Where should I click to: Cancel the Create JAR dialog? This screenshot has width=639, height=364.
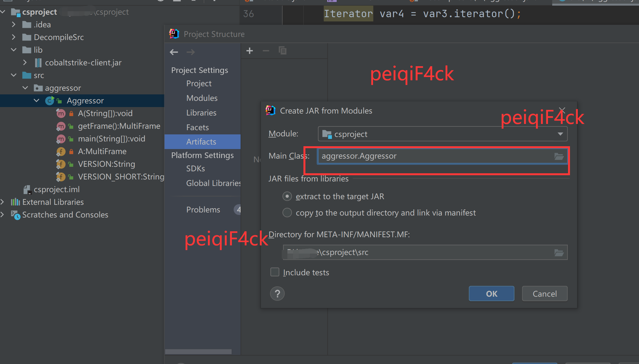[545, 294]
